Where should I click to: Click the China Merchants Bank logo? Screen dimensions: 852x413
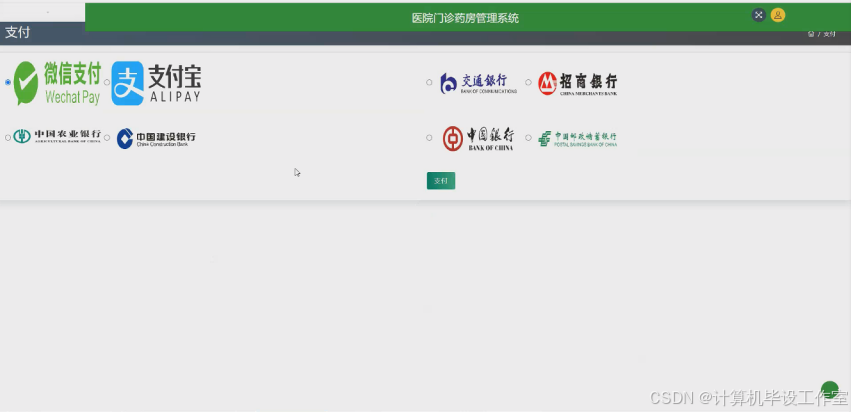(578, 84)
